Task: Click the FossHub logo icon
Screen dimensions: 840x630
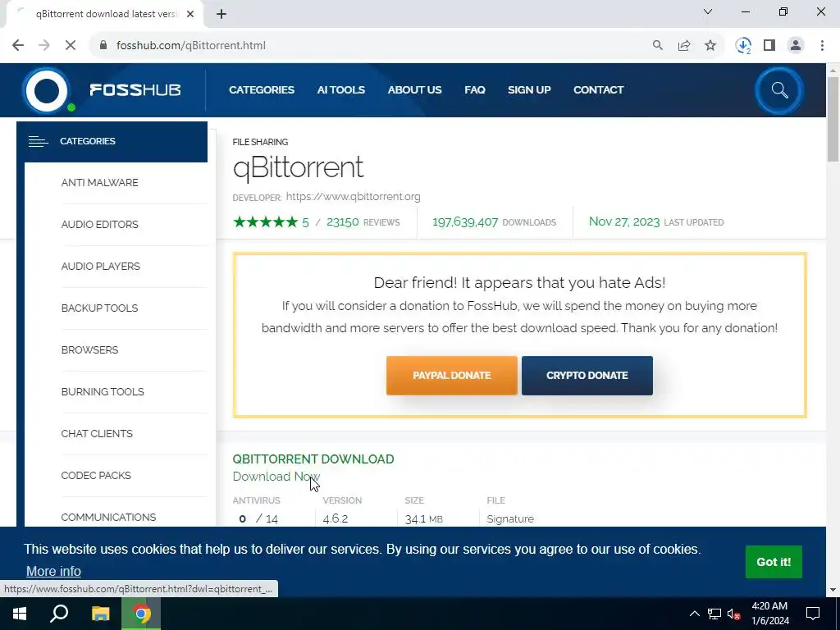Action: pyautogui.click(x=47, y=90)
